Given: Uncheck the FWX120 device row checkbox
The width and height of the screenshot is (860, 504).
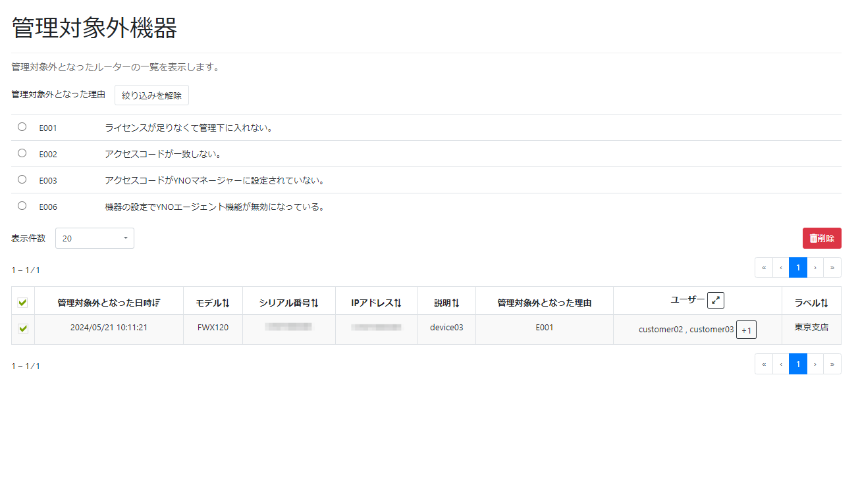Looking at the screenshot, I should coord(22,329).
